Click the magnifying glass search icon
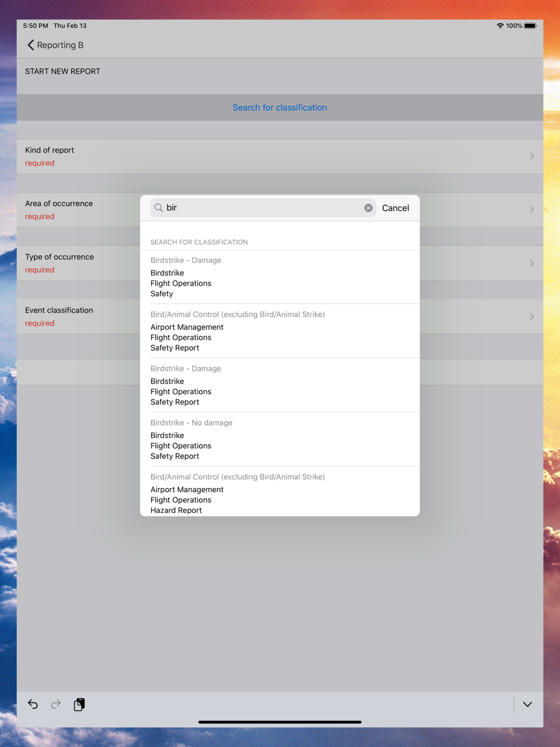 click(x=158, y=208)
